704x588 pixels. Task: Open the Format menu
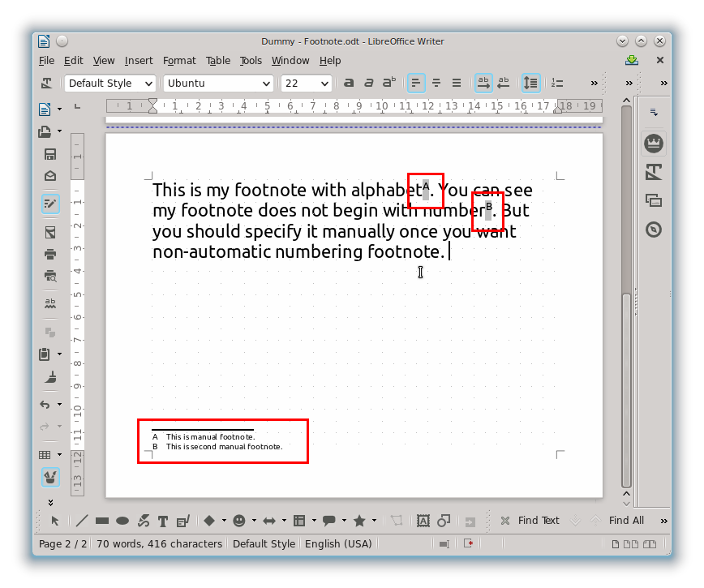[x=179, y=60]
